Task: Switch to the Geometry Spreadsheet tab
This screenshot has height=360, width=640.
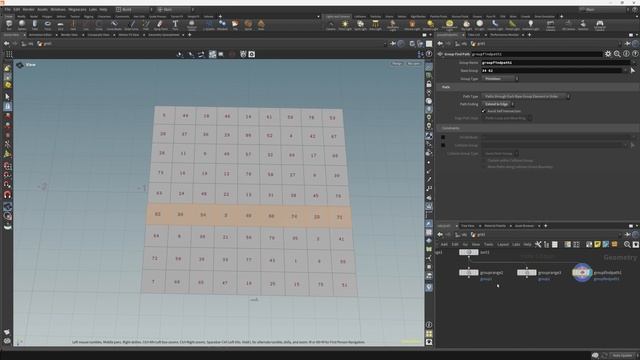Action: point(163,35)
